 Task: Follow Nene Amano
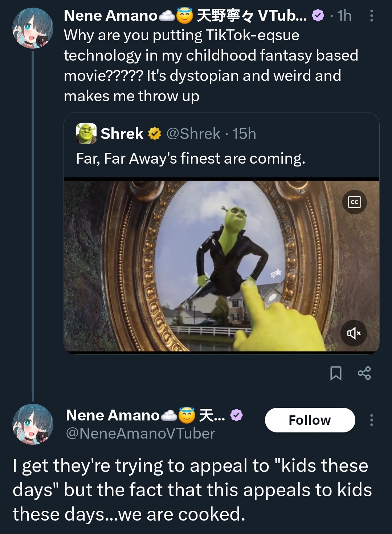(x=310, y=420)
